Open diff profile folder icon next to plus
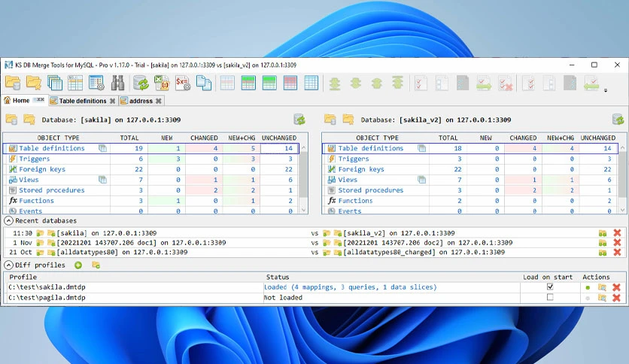The image size is (629, 364). [96, 265]
